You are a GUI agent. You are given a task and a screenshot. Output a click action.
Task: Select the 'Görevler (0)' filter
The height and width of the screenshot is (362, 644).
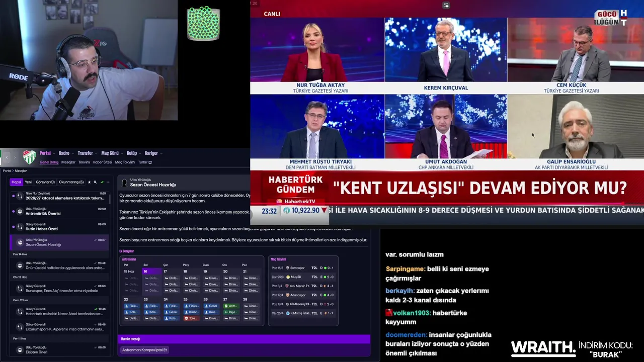click(45, 182)
